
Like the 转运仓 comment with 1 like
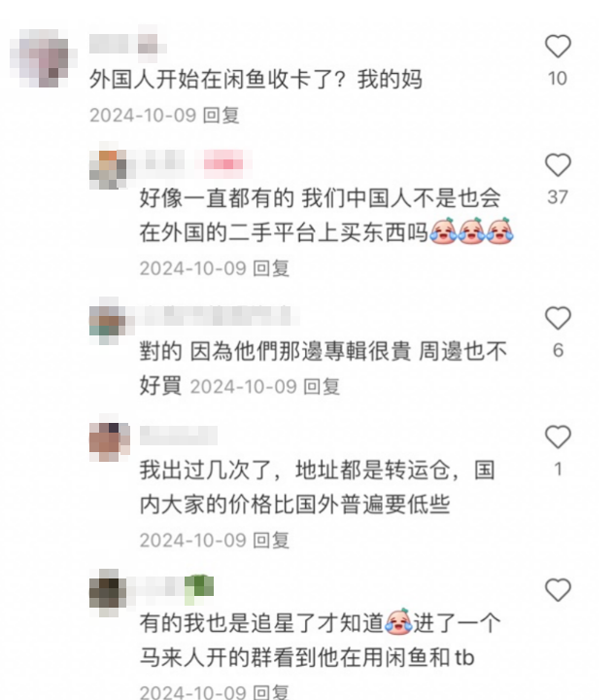coord(558,437)
